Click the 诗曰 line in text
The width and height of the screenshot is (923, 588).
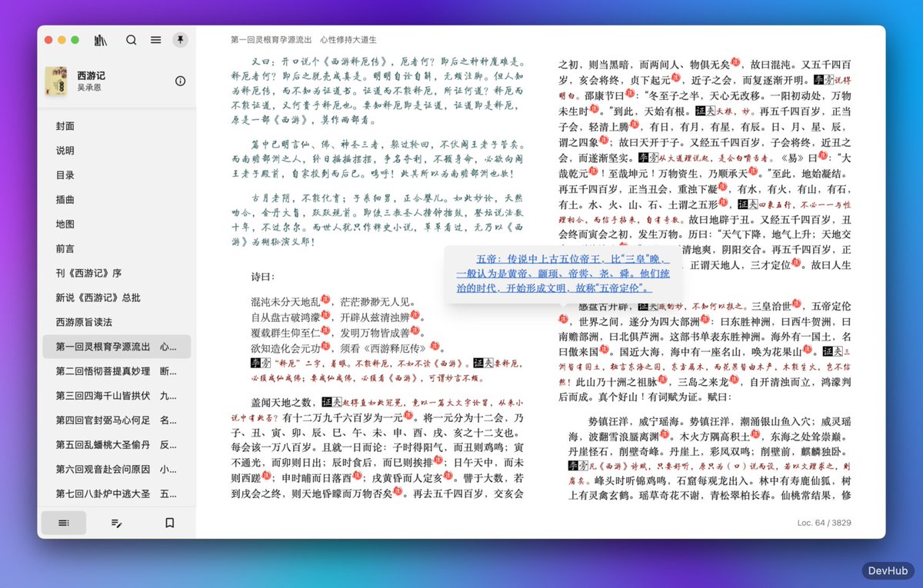(x=263, y=275)
